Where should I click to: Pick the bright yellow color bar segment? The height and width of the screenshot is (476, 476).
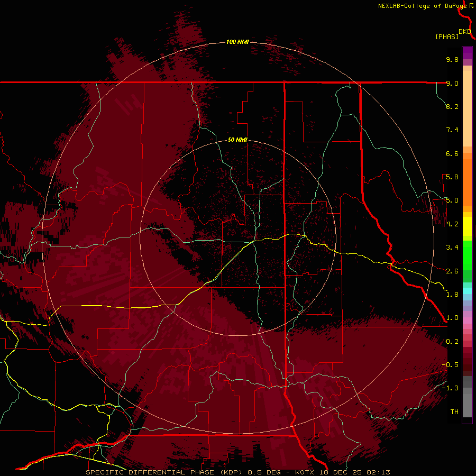467,226
